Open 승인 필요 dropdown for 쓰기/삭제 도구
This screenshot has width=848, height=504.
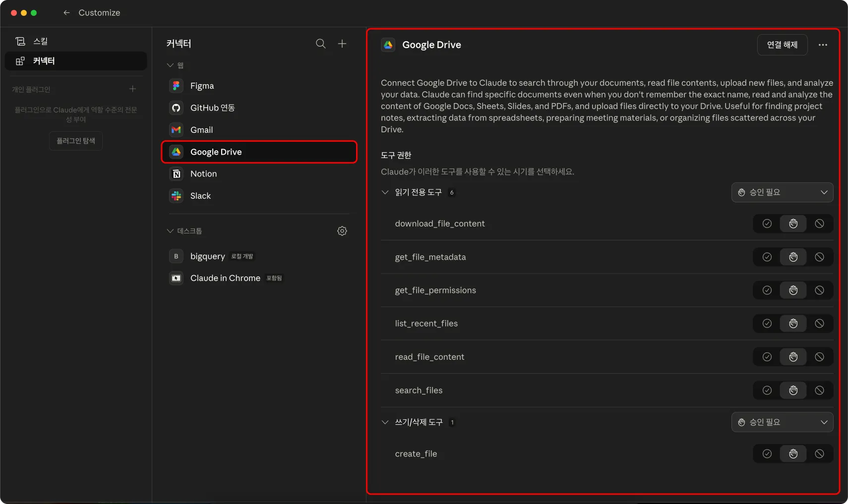[782, 422]
